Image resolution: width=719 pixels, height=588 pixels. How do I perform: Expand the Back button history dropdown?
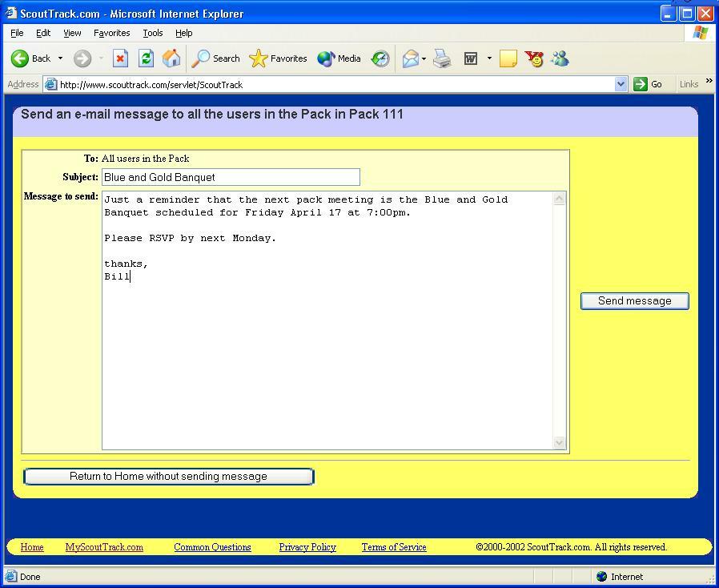point(60,58)
